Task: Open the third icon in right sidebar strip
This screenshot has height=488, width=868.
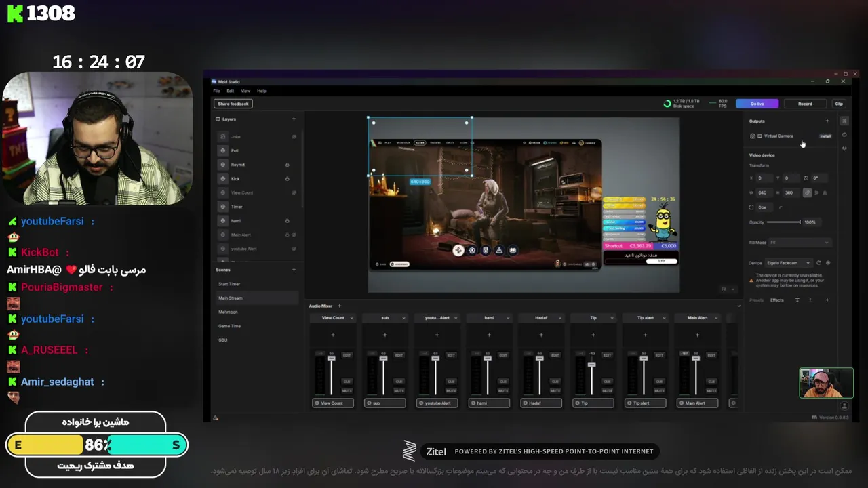Action: (844, 148)
